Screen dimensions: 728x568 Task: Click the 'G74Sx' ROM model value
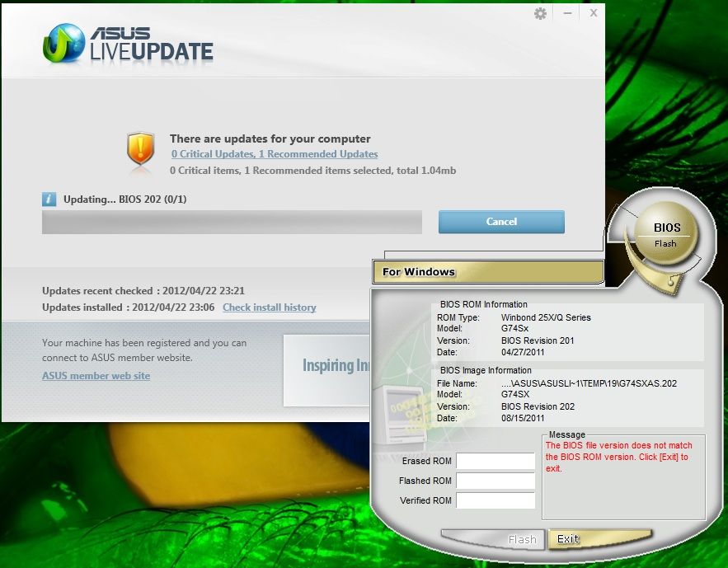click(515, 329)
